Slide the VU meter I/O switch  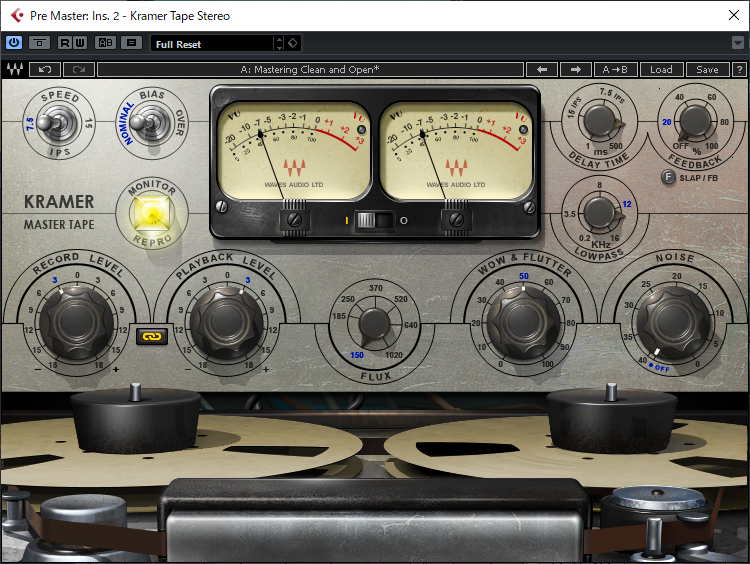coord(375,221)
